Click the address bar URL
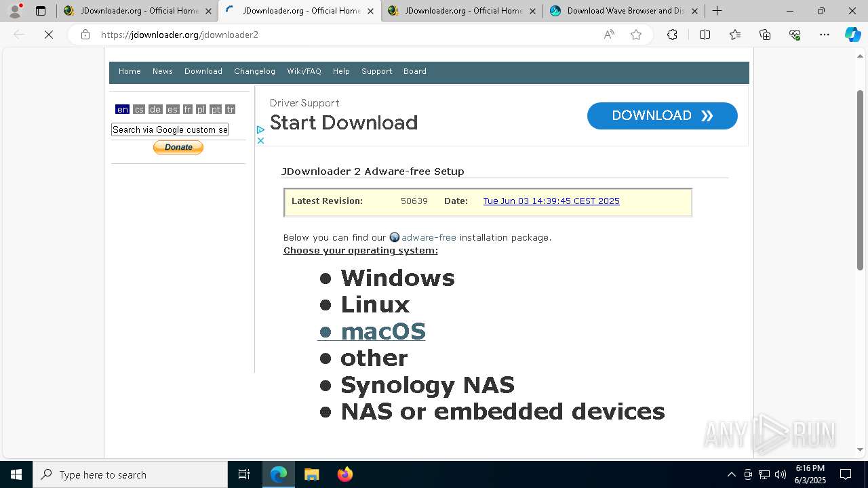868x488 pixels. (x=180, y=35)
